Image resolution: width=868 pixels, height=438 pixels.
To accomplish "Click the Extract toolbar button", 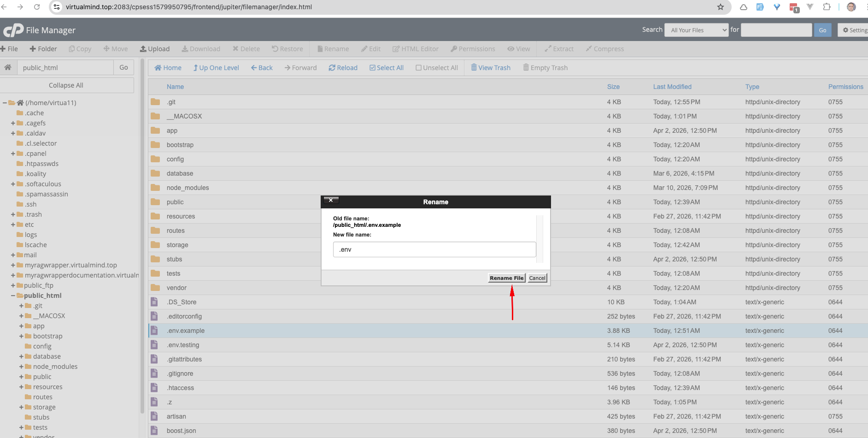I will [x=559, y=49].
